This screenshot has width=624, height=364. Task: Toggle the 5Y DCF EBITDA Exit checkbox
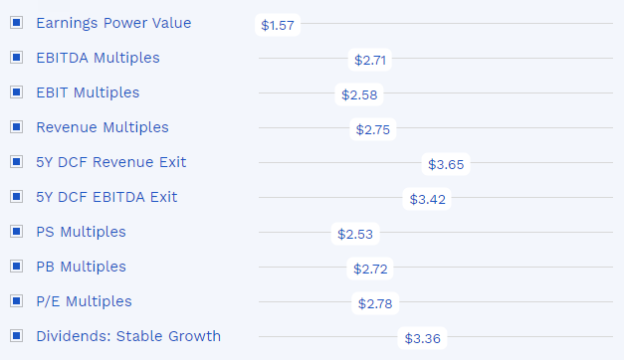coord(16,197)
